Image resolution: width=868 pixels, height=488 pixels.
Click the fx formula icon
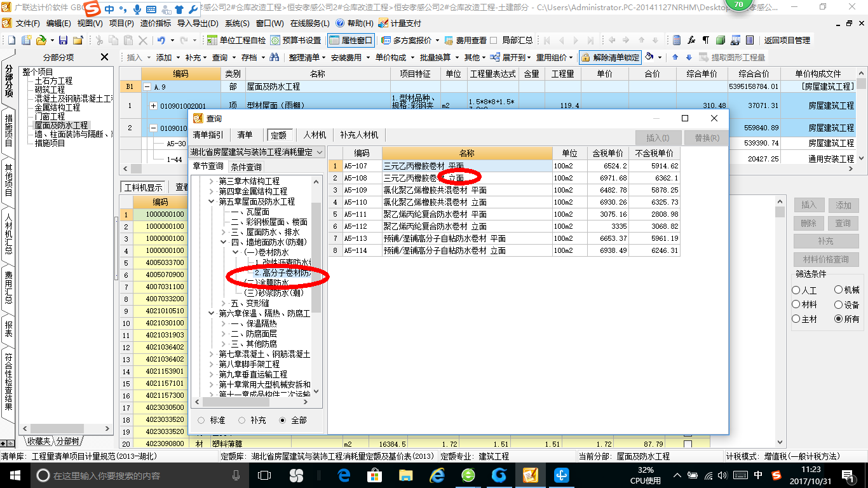click(691, 40)
